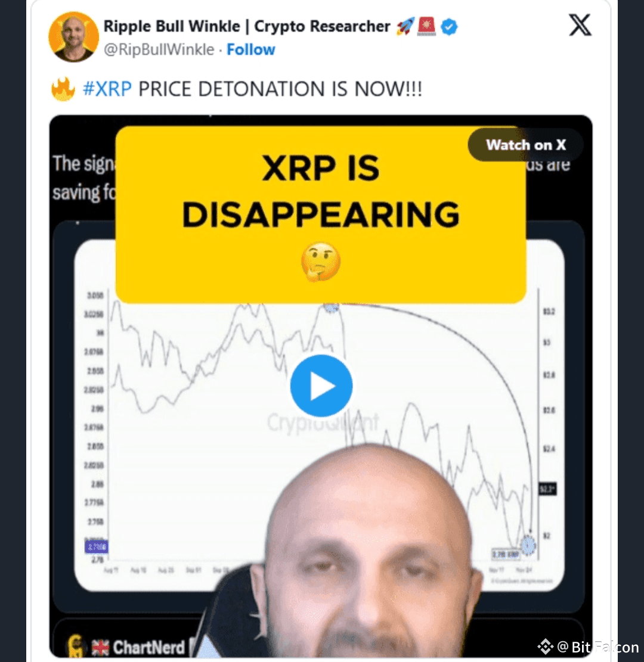Click the red siren emoji in name
644x662 pixels.
pyautogui.click(x=426, y=26)
